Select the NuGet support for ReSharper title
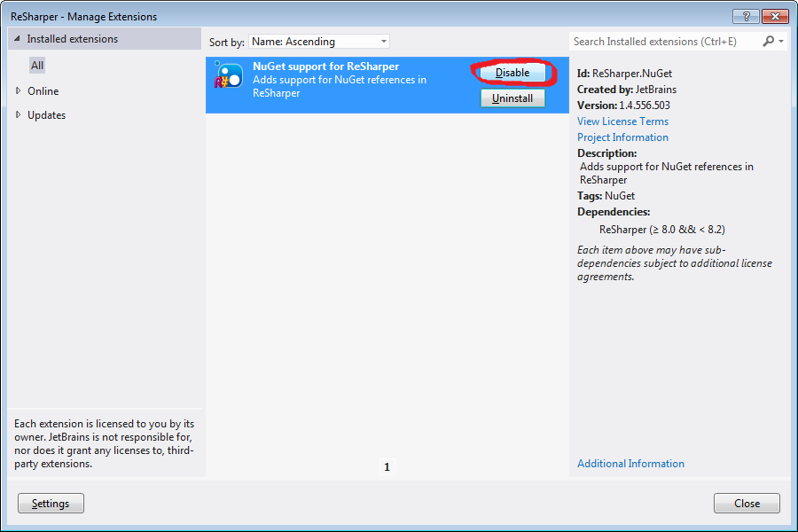This screenshot has width=798, height=532. (325, 66)
